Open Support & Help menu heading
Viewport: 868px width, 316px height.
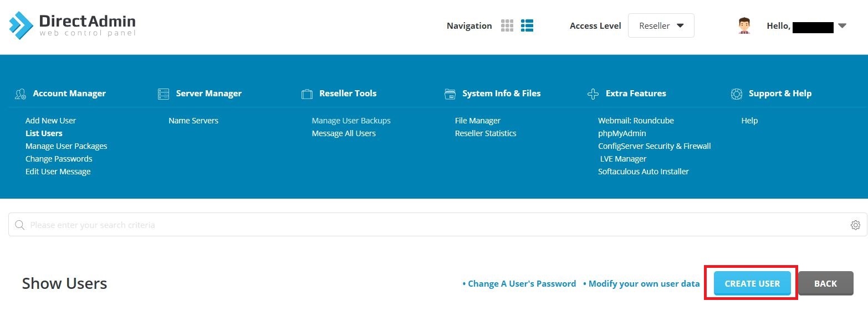780,94
